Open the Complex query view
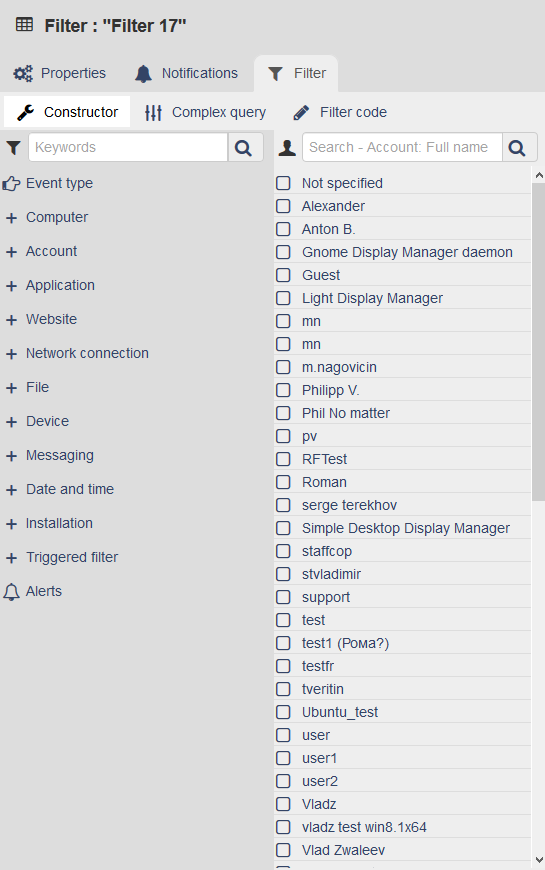 tap(206, 112)
